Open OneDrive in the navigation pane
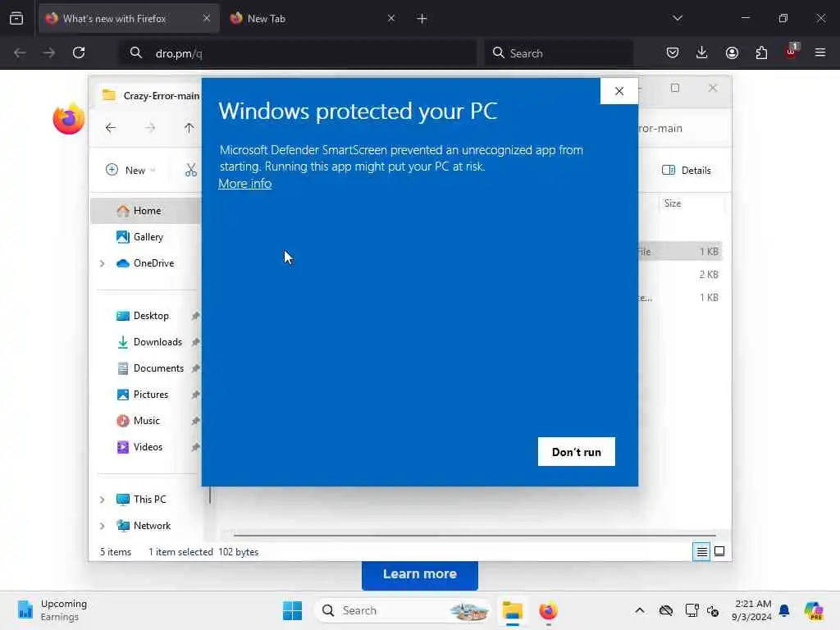The height and width of the screenshot is (630, 840). tap(146, 263)
